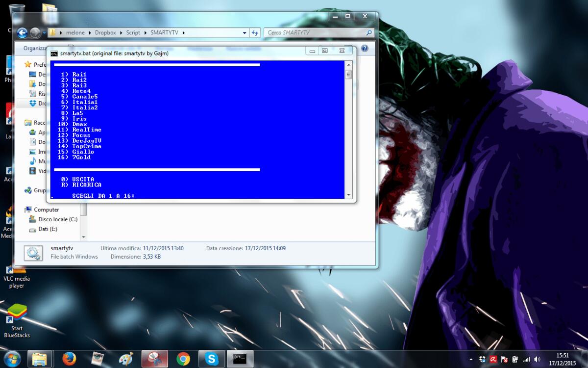Click the Avira antivirus tray icon

pyautogui.click(x=493, y=359)
